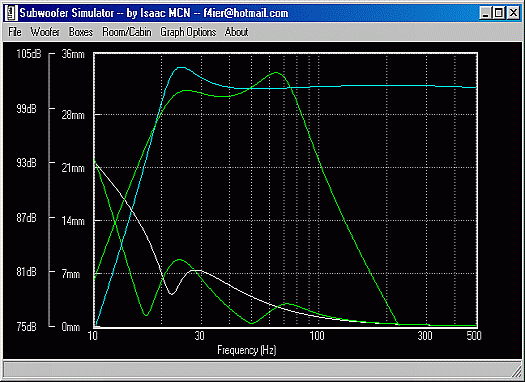Open the About menu
This screenshot has width=525, height=382.
[237, 32]
